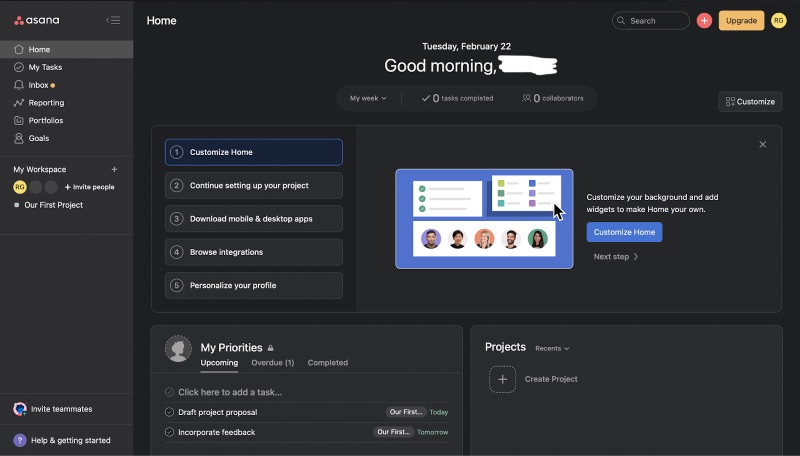Click the red plus quick add button
This screenshot has height=456, width=800.
point(704,20)
